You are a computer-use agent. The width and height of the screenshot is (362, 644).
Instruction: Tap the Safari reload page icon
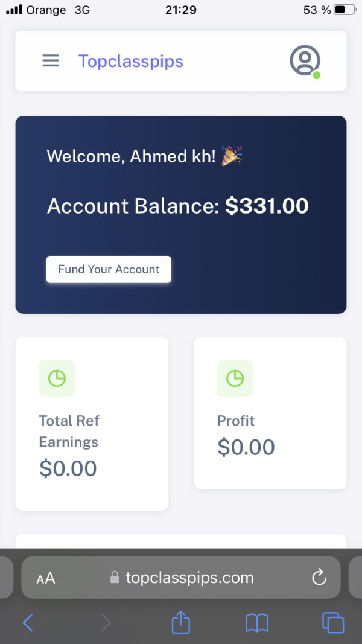click(x=319, y=578)
